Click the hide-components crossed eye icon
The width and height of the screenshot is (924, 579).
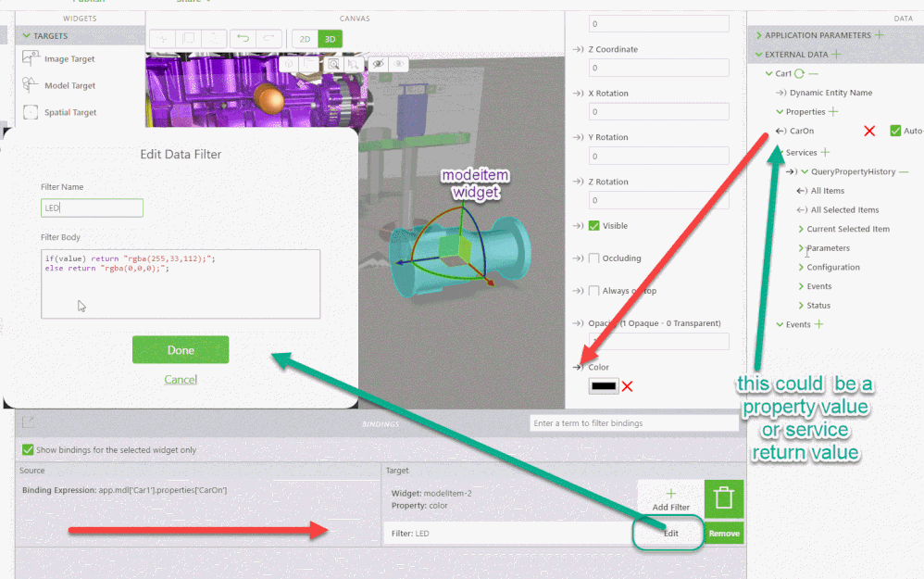(378, 64)
